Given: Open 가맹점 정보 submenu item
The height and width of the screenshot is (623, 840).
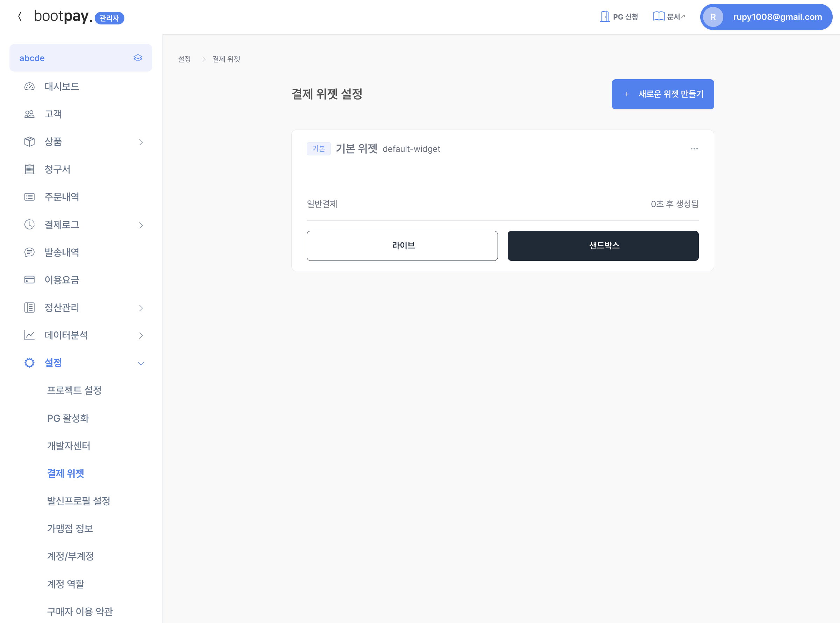Looking at the screenshot, I should pyautogui.click(x=70, y=528).
